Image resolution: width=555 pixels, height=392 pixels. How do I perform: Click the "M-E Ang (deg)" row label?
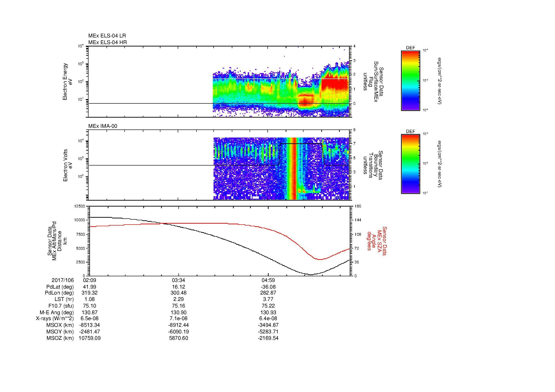tap(57, 312)
